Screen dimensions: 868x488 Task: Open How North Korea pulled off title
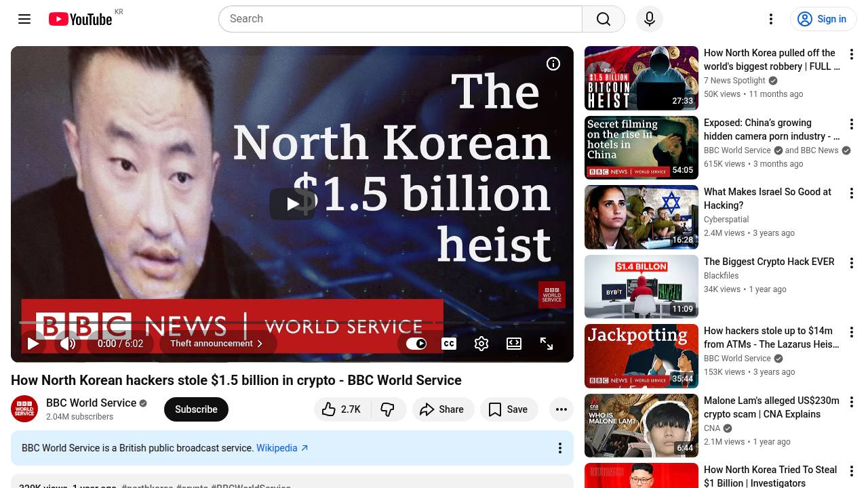pos(772,60)
